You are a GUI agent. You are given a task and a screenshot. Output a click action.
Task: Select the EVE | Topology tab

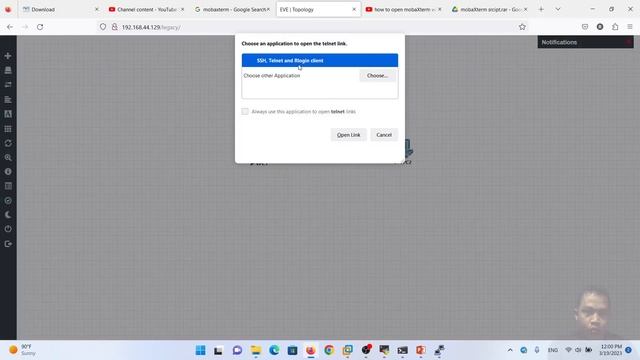318,9
